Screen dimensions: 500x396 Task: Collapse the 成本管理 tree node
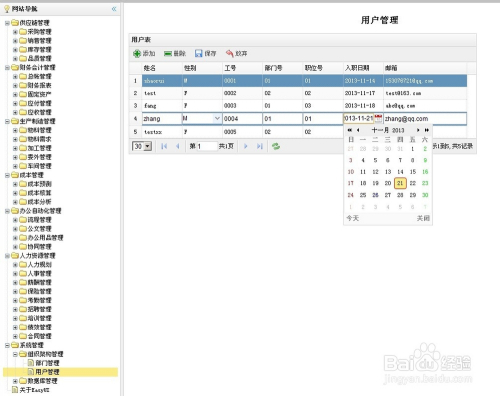[x=7, y=175]
